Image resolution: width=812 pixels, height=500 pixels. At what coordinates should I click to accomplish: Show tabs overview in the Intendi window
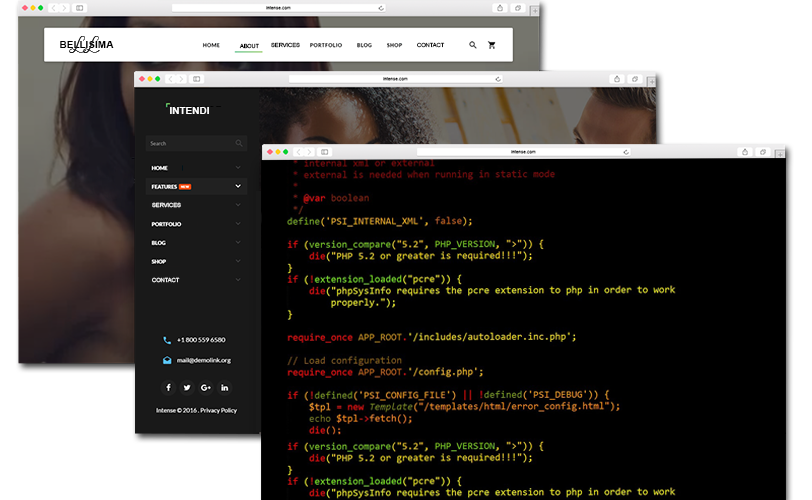[635, 79]
